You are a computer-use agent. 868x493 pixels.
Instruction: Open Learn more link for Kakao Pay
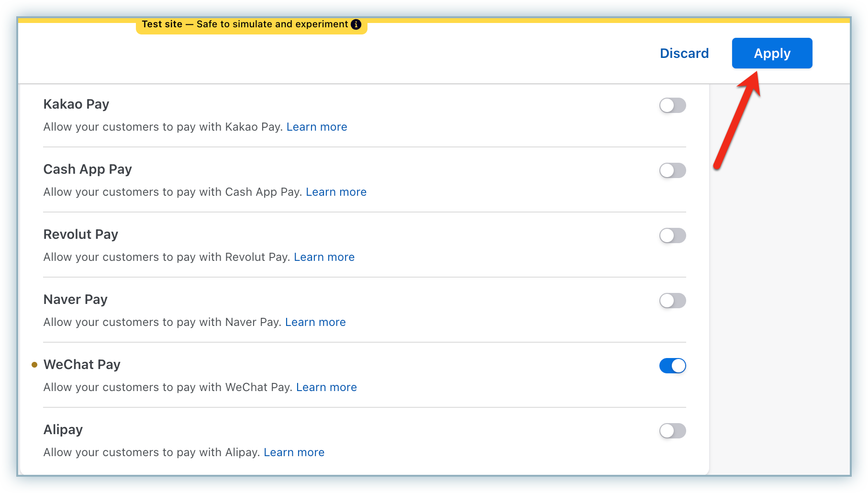[x=316, y=127]
